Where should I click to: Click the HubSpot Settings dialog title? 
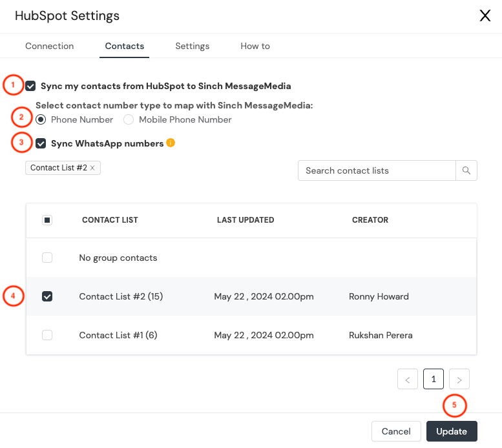coord(67,16)
